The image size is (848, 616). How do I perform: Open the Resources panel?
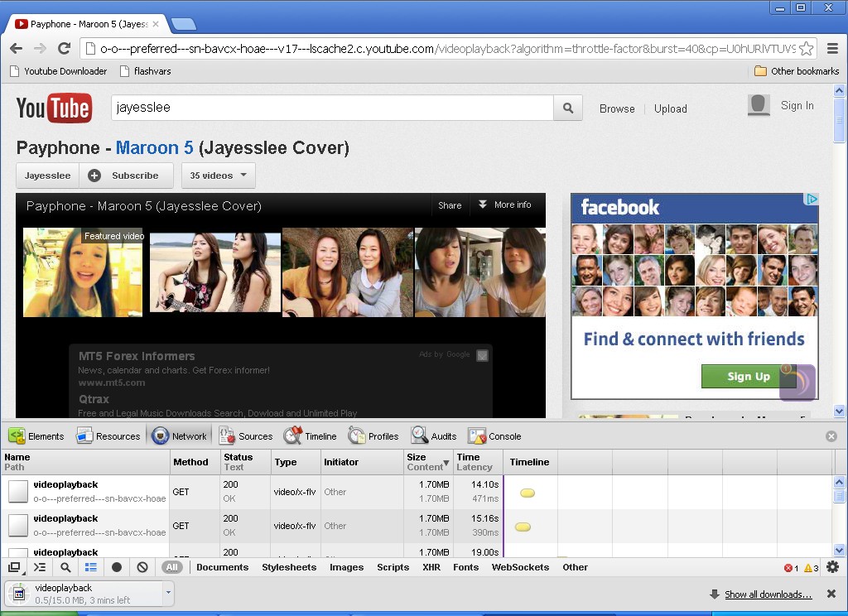click(108, 436)
